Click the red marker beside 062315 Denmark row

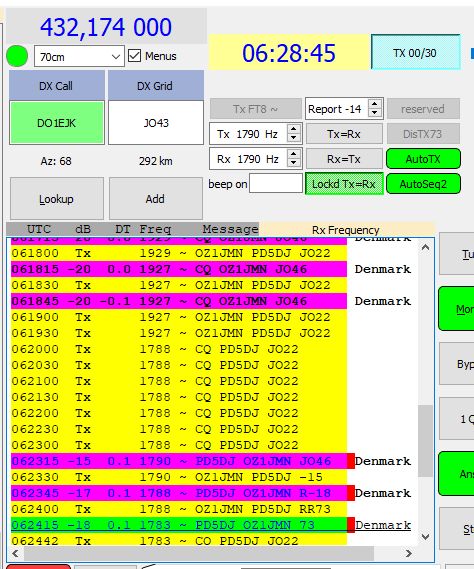pyautogui.click(x=351, y=461)
